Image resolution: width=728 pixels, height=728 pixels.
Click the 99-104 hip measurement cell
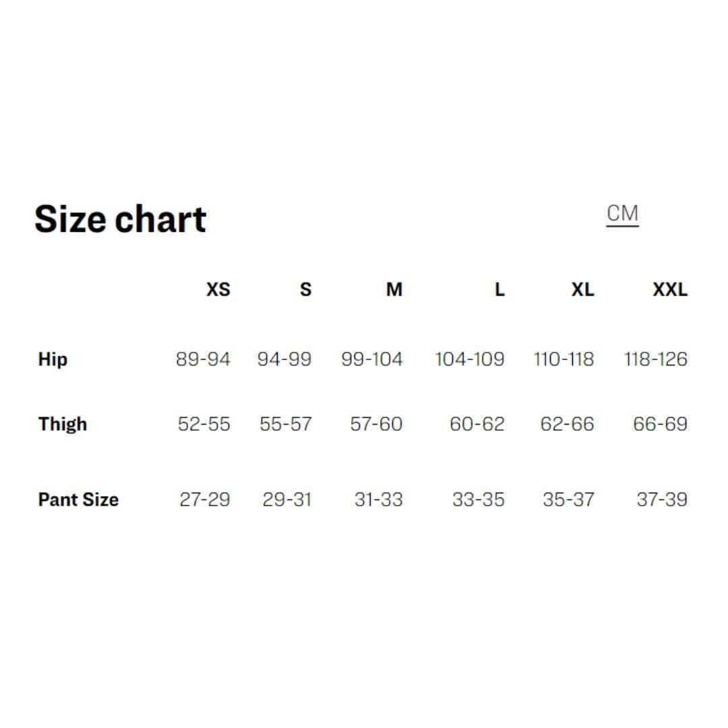pyautogui.click(x=372, y=359)
